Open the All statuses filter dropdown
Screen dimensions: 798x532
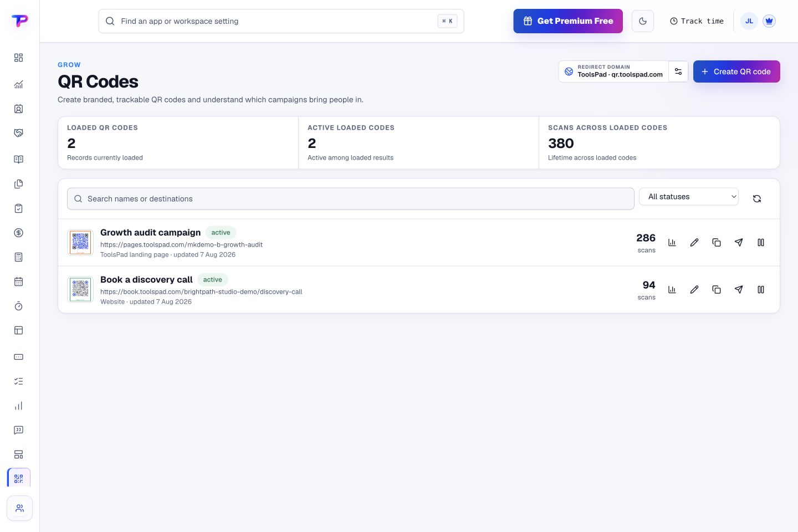pyautogui.click(x=689, y=197)
